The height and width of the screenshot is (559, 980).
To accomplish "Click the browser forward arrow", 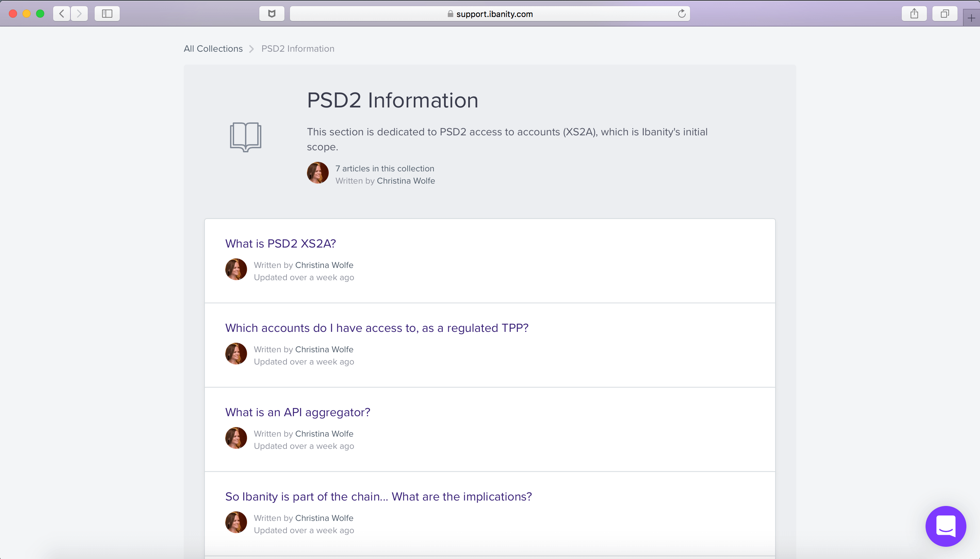I will tap(79, 14).
